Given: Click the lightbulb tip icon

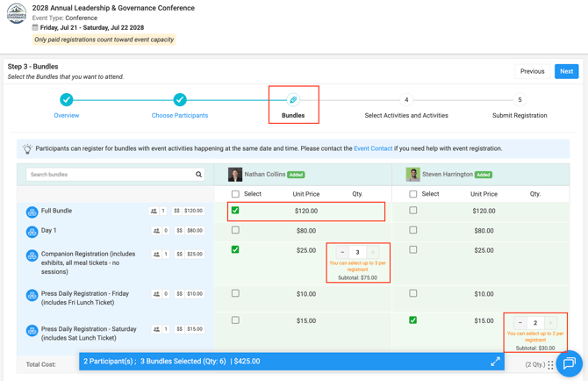Looking at the screenshot, I should 27,149.
